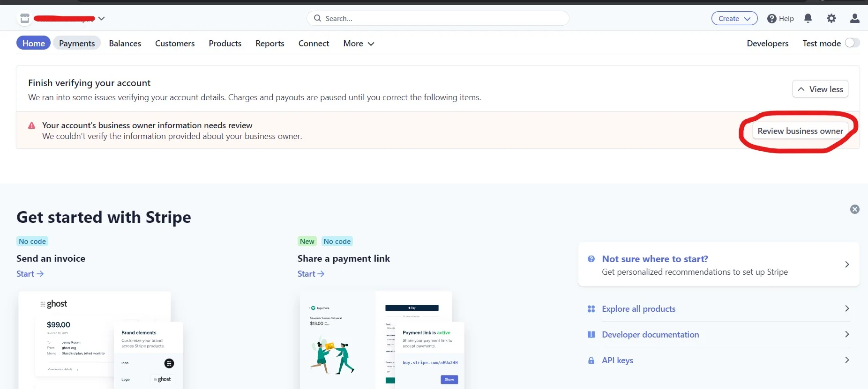Enable the Test mode toggle

coord(852,43)
